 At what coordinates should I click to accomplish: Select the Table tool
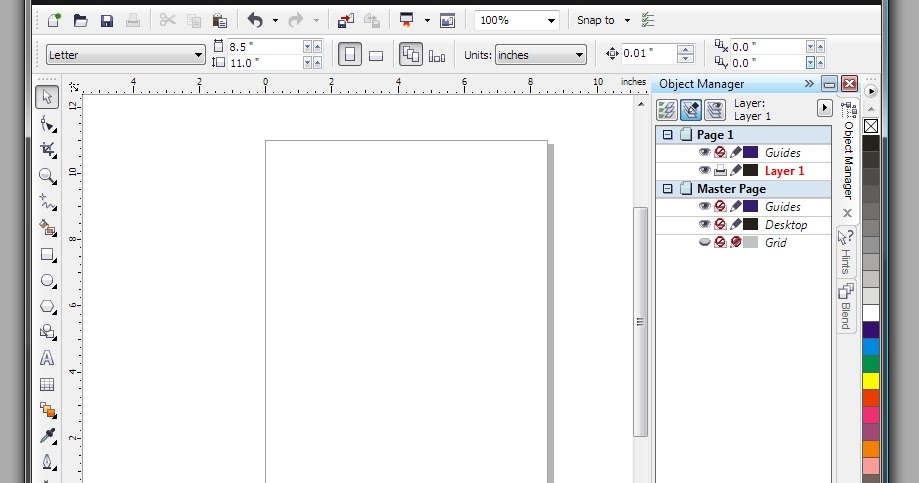pyautogui.click(x=47, y=385)
